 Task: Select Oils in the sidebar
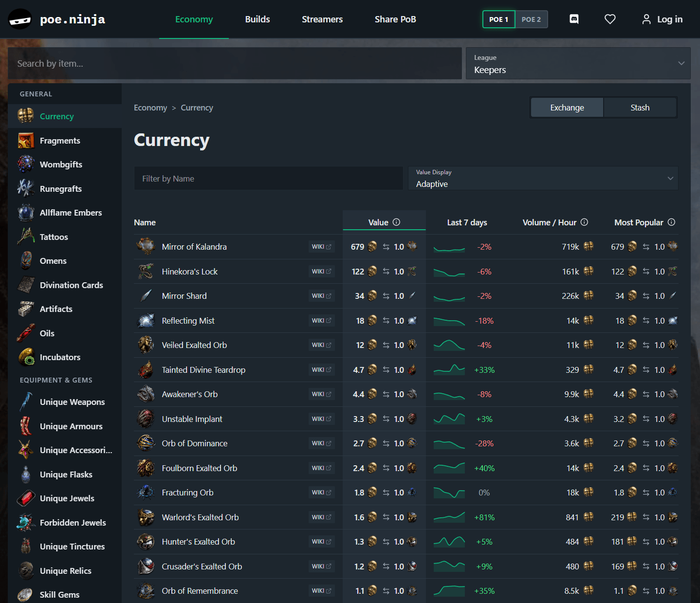[65, 333]
